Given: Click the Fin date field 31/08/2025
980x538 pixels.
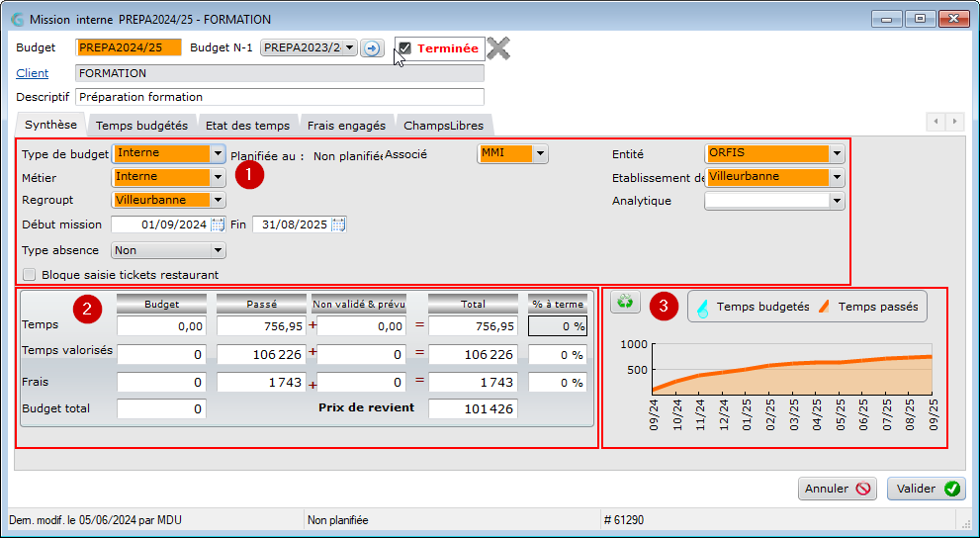Looking at the screenshot, I should point(292,224).
